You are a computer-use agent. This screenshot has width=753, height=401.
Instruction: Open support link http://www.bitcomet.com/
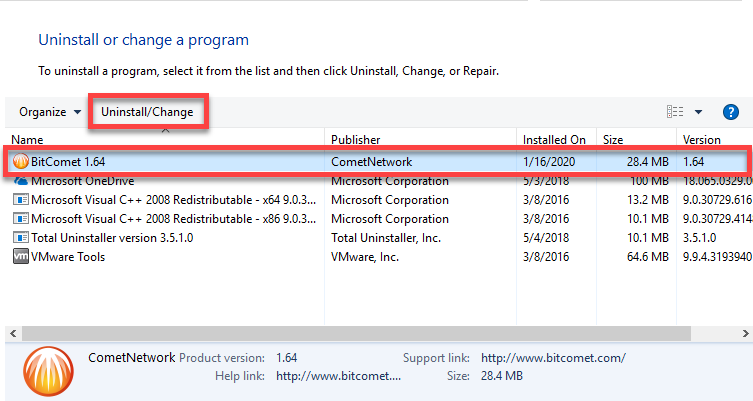tap(553, 358)
